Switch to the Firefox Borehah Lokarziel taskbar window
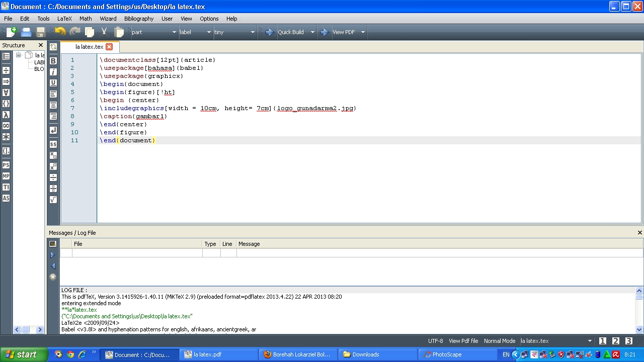 pos(298,354)
